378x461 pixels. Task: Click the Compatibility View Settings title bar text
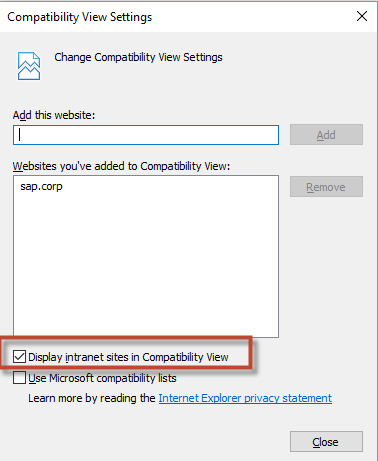[x=80, y=17]
